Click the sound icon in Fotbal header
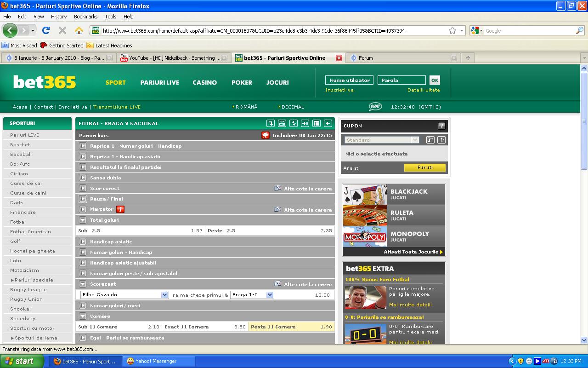 point(305,123)
